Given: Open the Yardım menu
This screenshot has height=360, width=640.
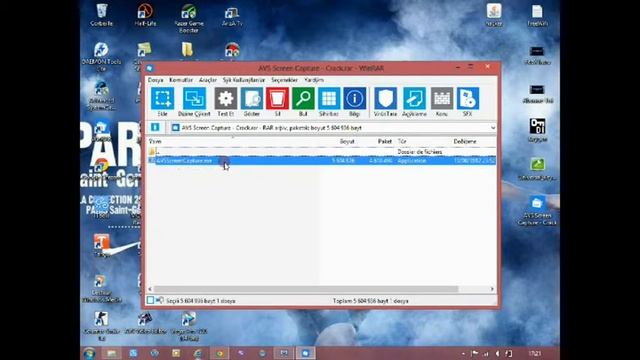Looking at the screenshot, I should [x=314, y=80].
